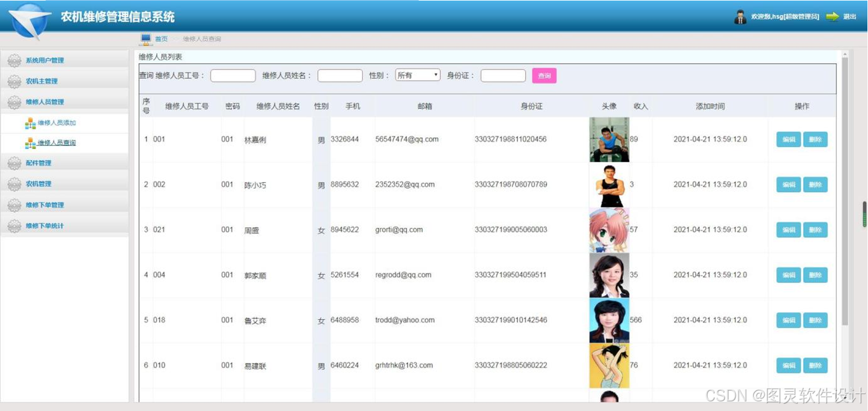Open the 性别 dropdown showing 所有
Viewport: 868px width, 411px height.
click(x=417, y=75)
